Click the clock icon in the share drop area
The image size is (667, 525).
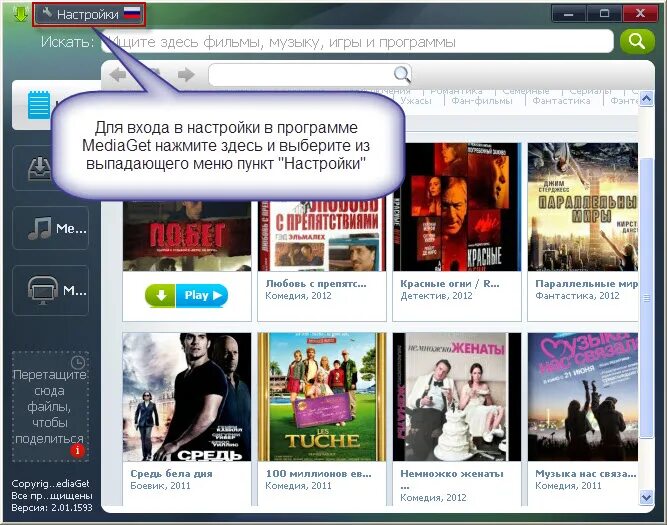click(78, 362)
